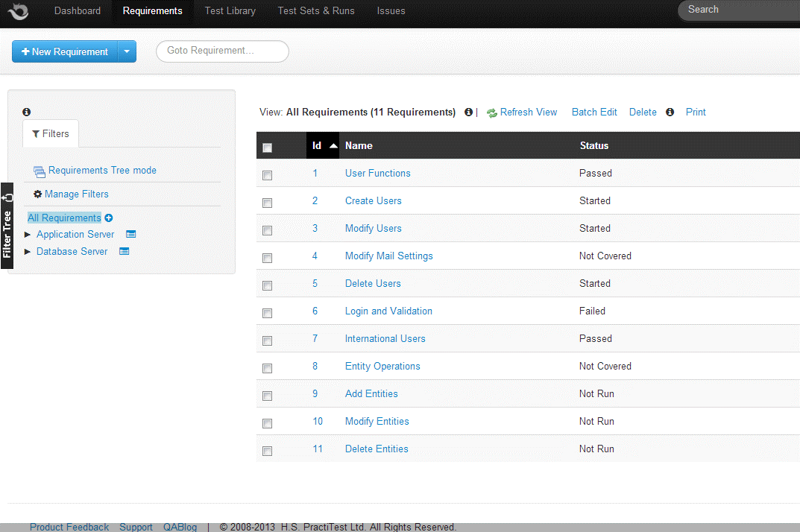Expand the Application Server tree node
800x532 pixels.
click(28, 235)
